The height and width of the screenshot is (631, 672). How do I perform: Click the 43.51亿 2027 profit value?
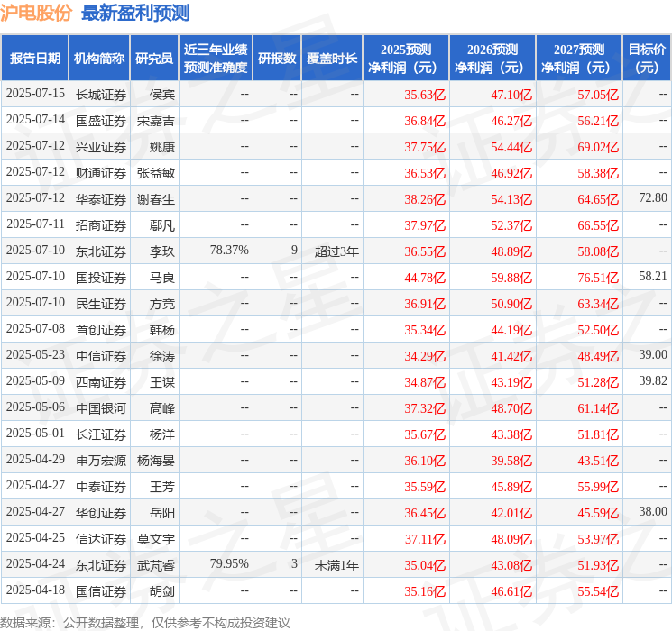point(598,461)
